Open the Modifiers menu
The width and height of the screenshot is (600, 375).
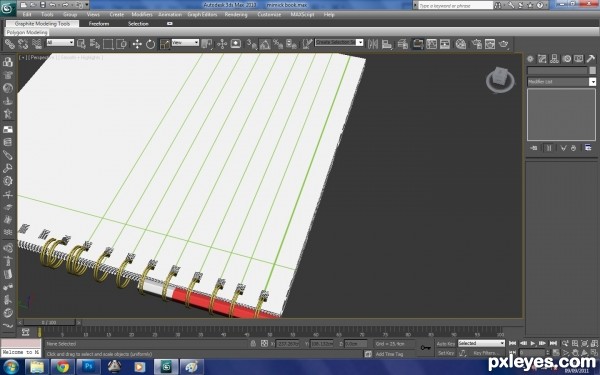point(142,14)
